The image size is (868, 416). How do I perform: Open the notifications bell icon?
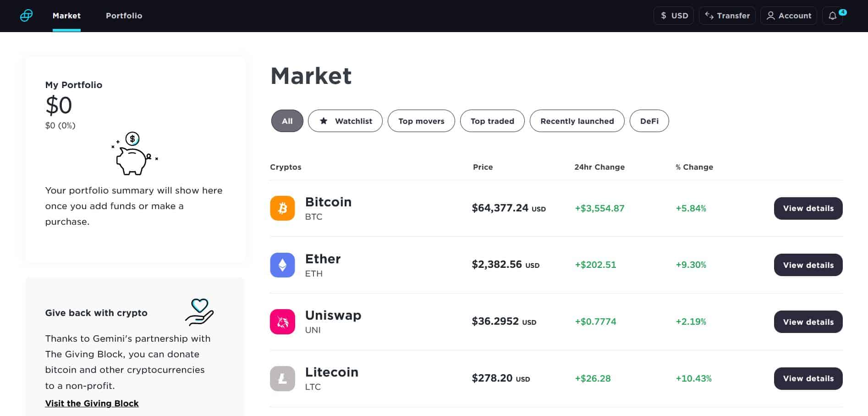click(x=833, y=16)
